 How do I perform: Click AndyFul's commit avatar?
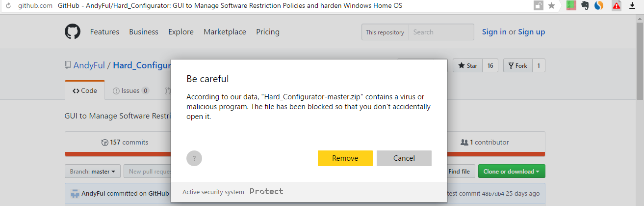(x=75, y=194)
